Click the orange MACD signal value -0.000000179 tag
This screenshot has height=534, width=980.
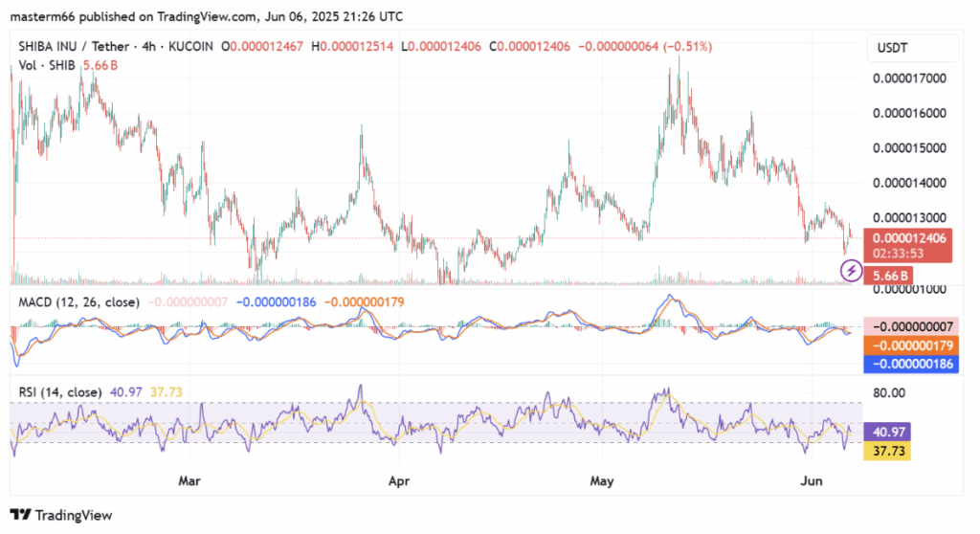[x=911, y=345]
